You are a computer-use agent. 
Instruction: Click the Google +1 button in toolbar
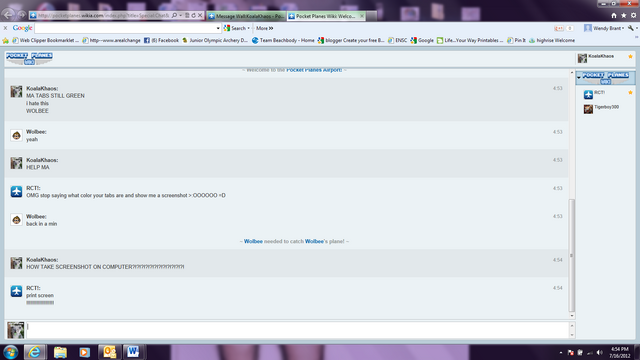point(559,28)
